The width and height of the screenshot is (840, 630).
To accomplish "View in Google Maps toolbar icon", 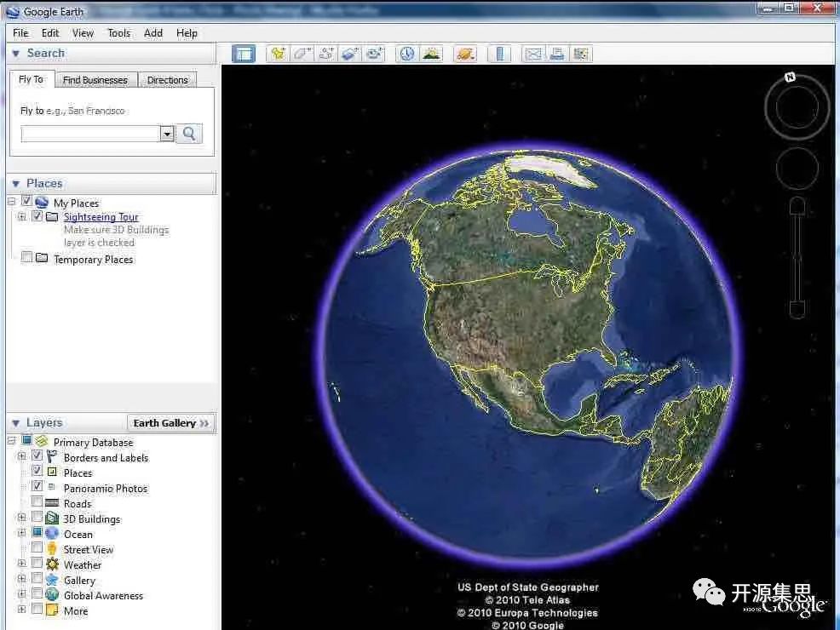I will [x=581, y=54].
